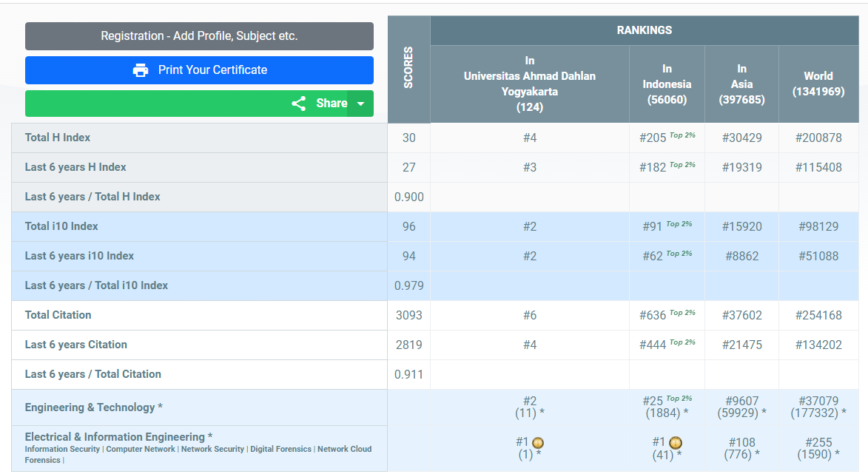868x474 pixels.
Task: Follow the Network Security subject link
Action: click(x=212, y=449)
